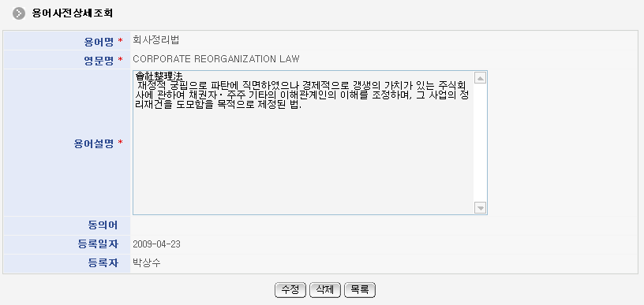Viewport: 644px width, 305px height.
Task: Click the page heading 용어사전상세조회
Action: point(73,13)
